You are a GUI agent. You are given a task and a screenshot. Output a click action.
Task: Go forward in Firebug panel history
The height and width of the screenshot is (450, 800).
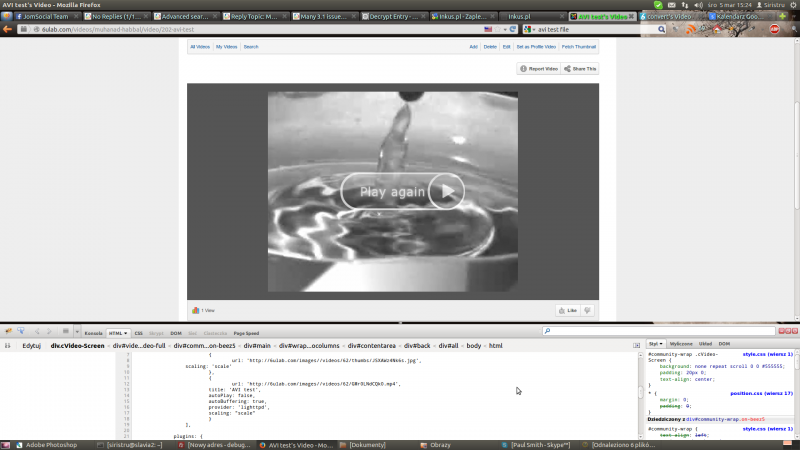(x=49, y=332)
